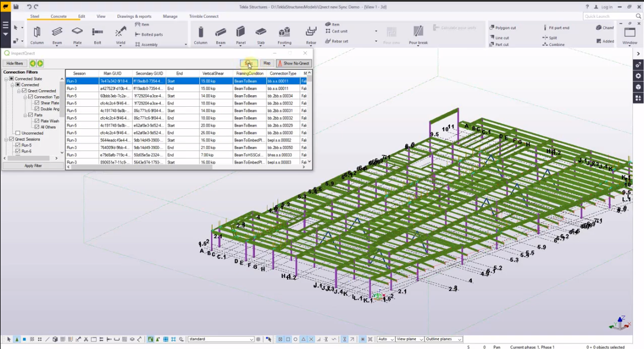Toggle the Parts filter checkbox
The width and height of the screenshot is (644, 349).
(x=30, y=115)
